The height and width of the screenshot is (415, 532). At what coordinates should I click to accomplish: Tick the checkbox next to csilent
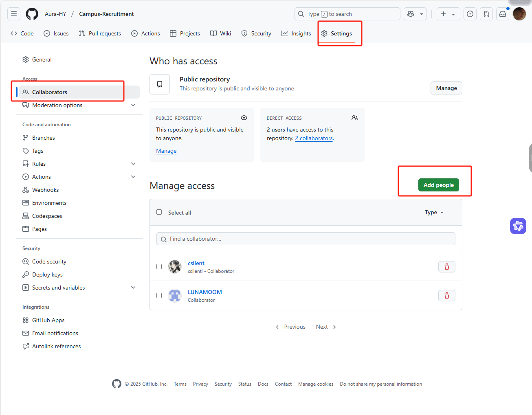pyautogui.click(x=159, y=267)
